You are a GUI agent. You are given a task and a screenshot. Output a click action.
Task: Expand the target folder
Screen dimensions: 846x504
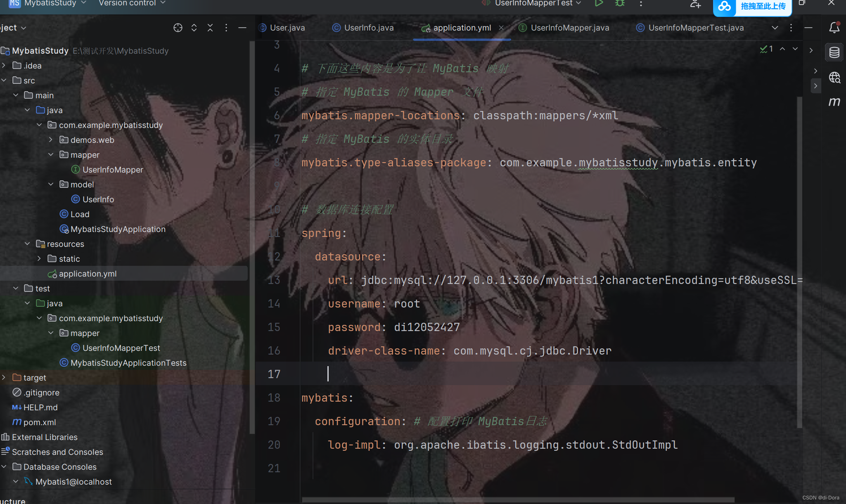coord(4,378)
